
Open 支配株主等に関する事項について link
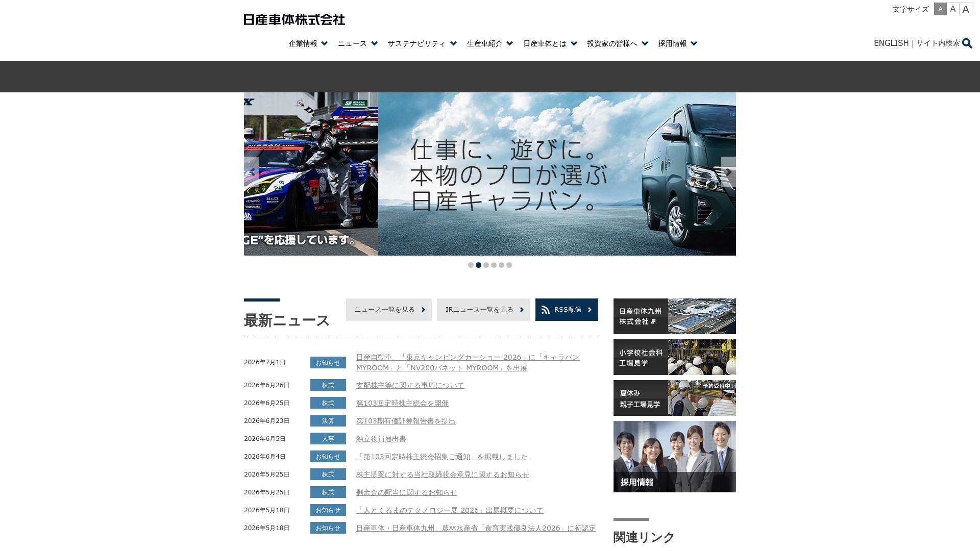410,385
